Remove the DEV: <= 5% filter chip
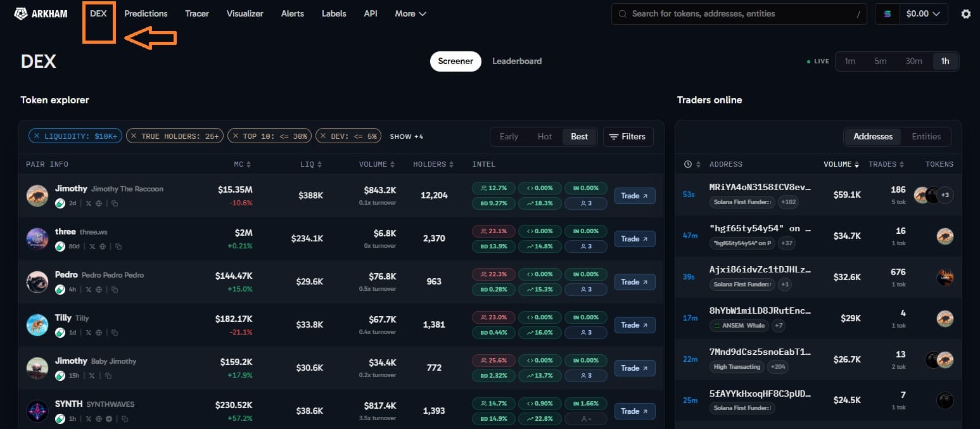 click(x=323, y=136)
